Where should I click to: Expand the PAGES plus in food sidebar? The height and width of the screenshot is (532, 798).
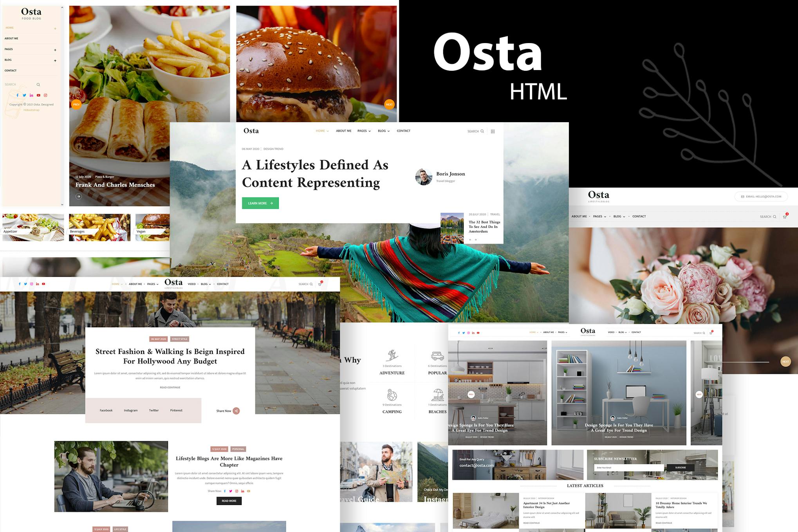tap(55, 50)
